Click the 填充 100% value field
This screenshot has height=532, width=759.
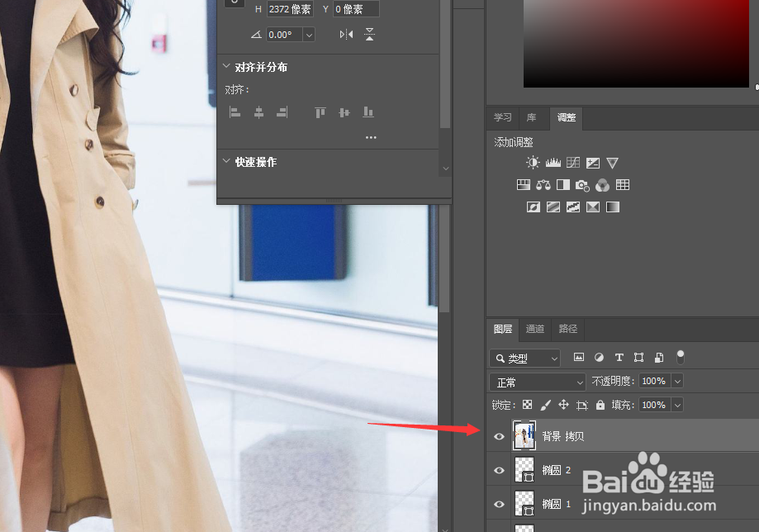coord(654,405)
